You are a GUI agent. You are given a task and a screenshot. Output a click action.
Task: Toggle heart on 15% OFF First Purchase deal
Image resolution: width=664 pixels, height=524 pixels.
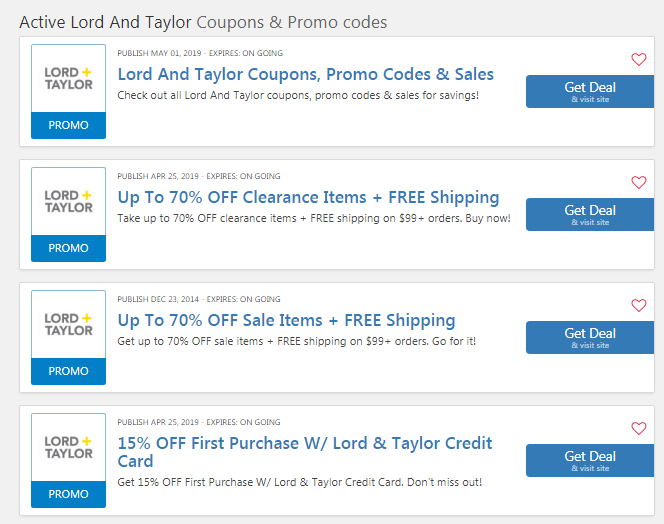(x=639, y=428)
